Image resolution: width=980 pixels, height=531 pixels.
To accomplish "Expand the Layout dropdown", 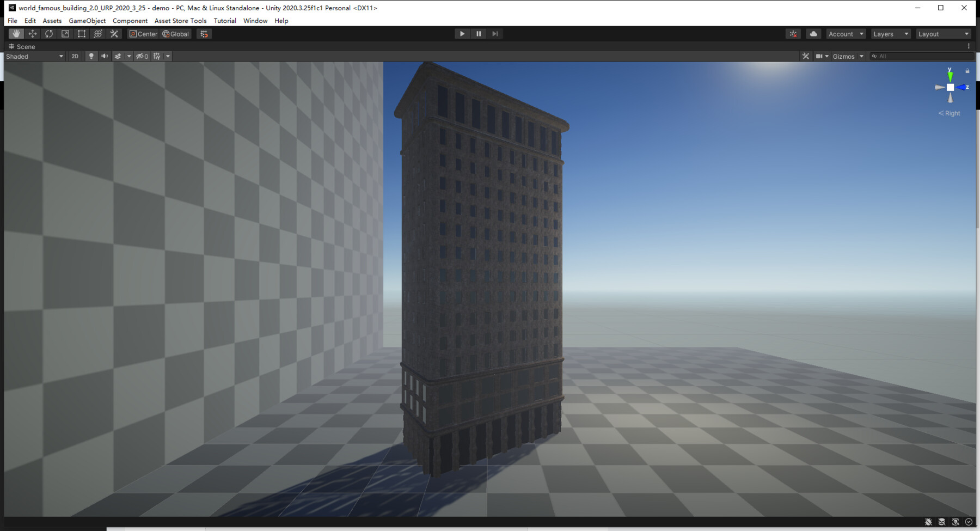I will pos(943,33).
